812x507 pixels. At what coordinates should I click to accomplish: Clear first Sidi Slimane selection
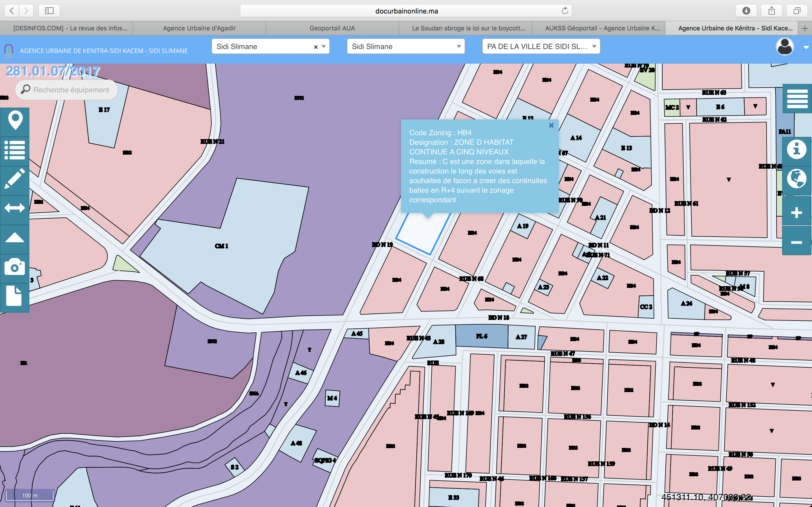point(316,47)
